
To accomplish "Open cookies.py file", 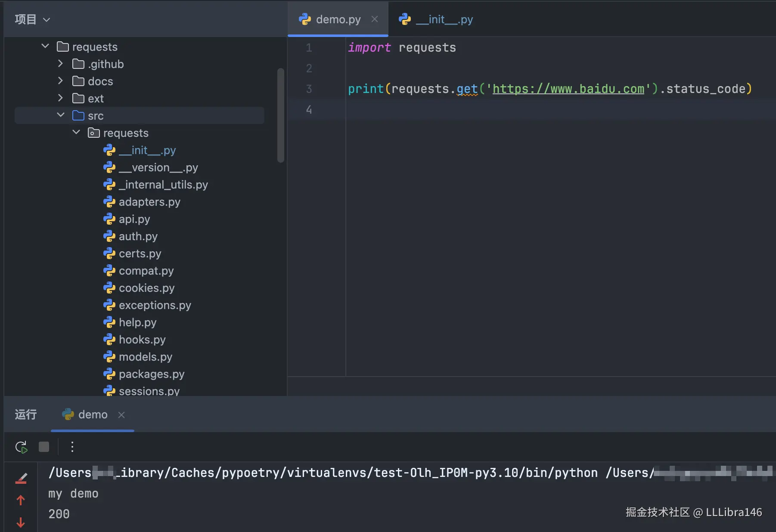I will click(x=147, y=288).
